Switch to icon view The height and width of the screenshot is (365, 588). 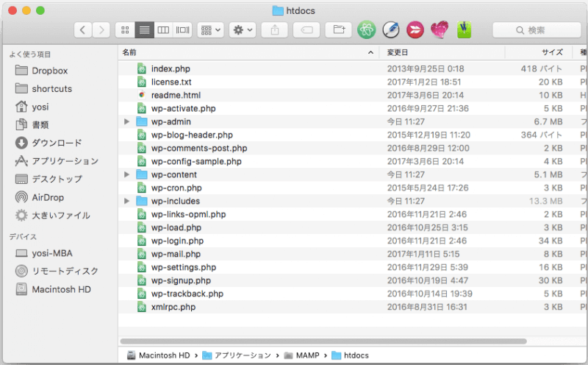[125, 30]
